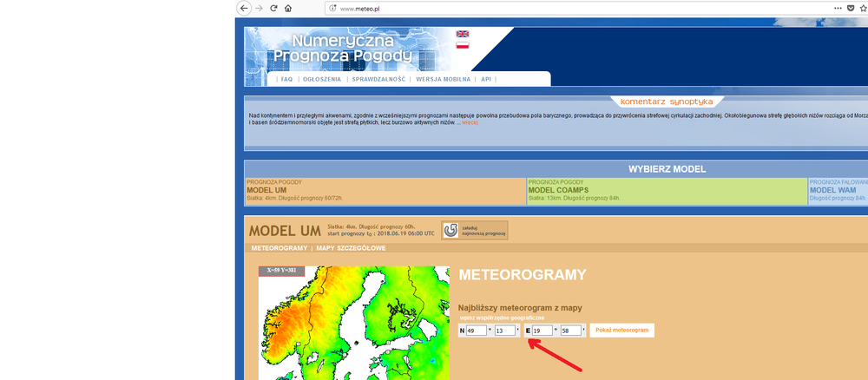This screenshot has width=868, height=380.
Task: Open the FAQ menu item
Action: 286,80
